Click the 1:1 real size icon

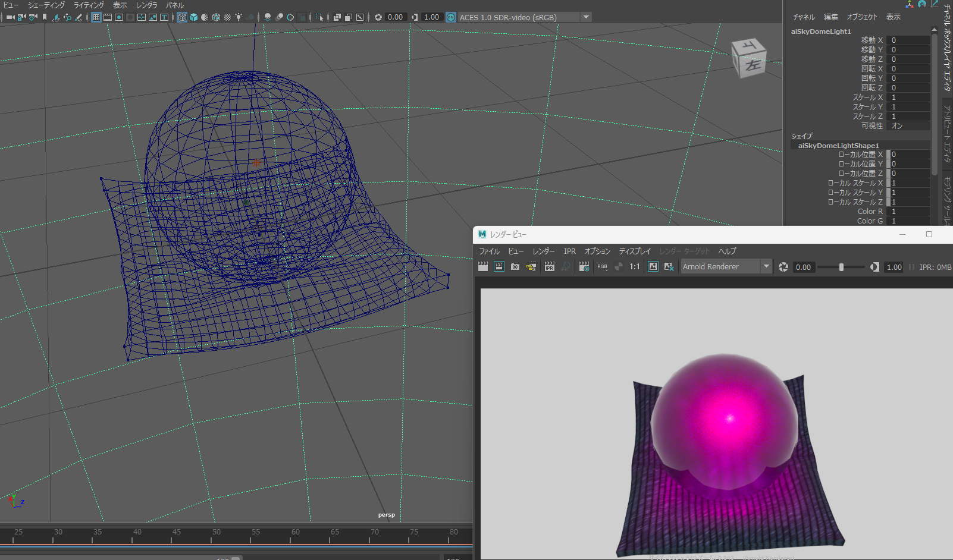(x=635, y=267)
